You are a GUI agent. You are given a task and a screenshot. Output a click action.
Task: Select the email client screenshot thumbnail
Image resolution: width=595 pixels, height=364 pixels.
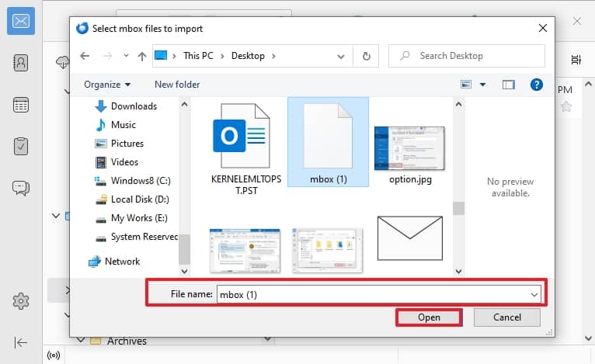tap(245, 250)
